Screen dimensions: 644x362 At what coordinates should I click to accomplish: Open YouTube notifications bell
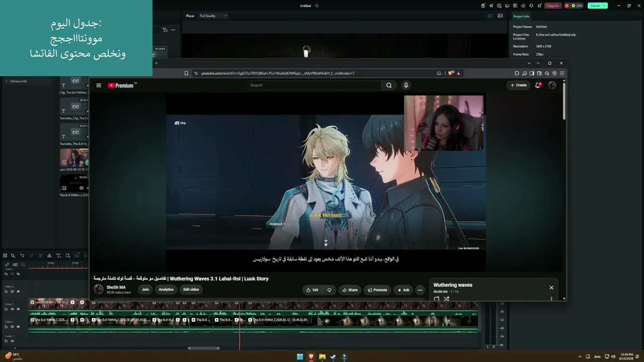(x=538, y=85)
